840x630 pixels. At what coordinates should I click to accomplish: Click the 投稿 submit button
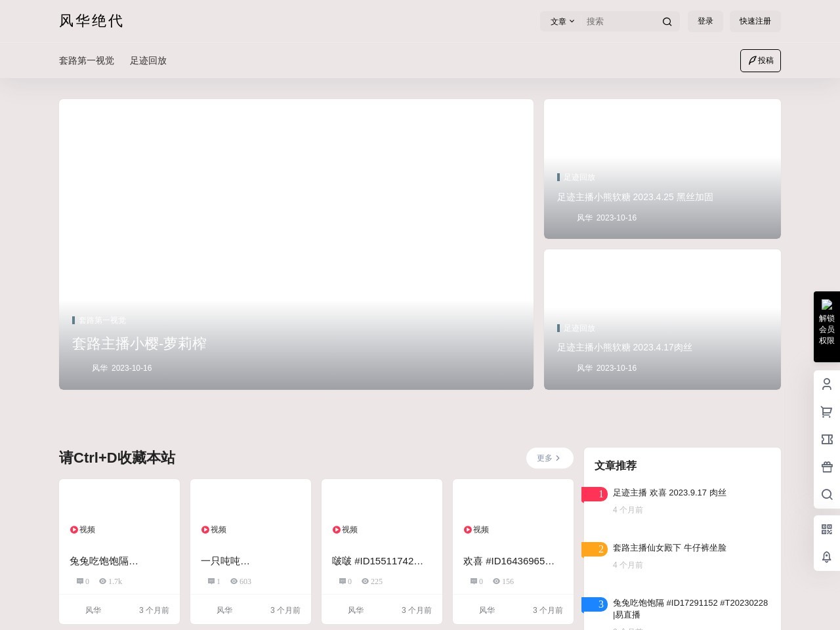coord(760,60)
